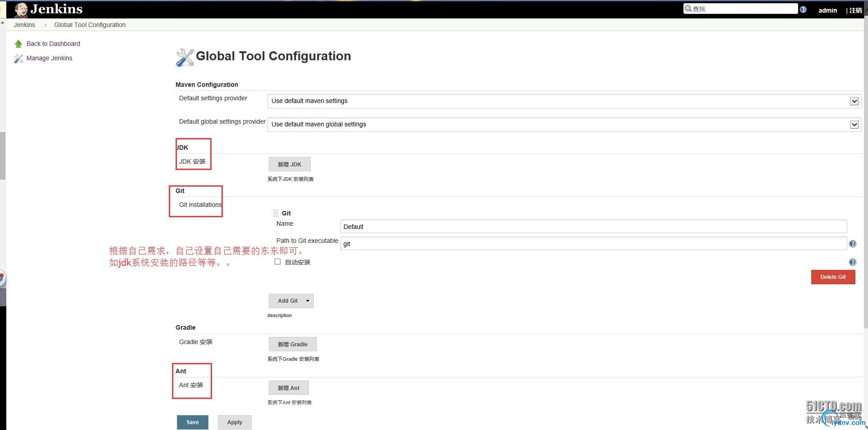Click the 系统下Ant 安装列表 description text
Image resolution: width=868 pixels, height=430 pixels.
click(289, 403)
